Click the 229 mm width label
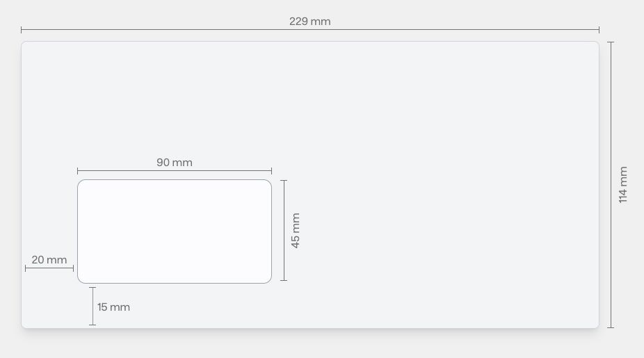The height and width of the screenshot is (358, 644). click(309, 22)
